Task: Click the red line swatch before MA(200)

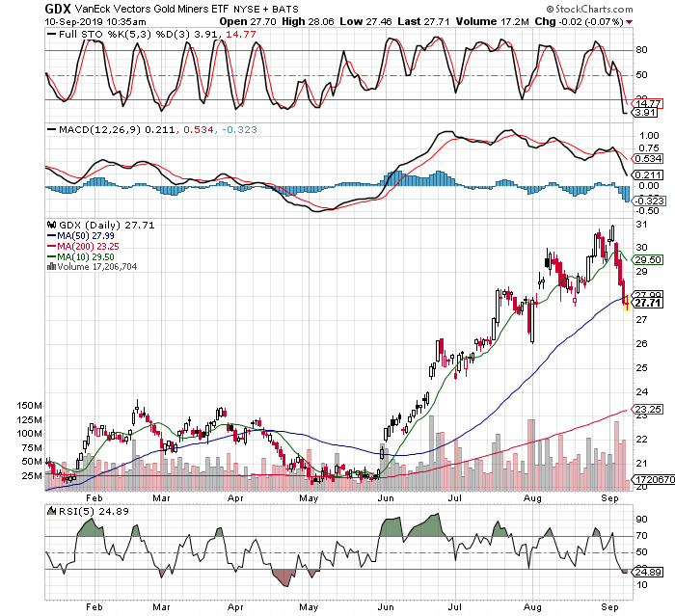Action: [52, 247]
